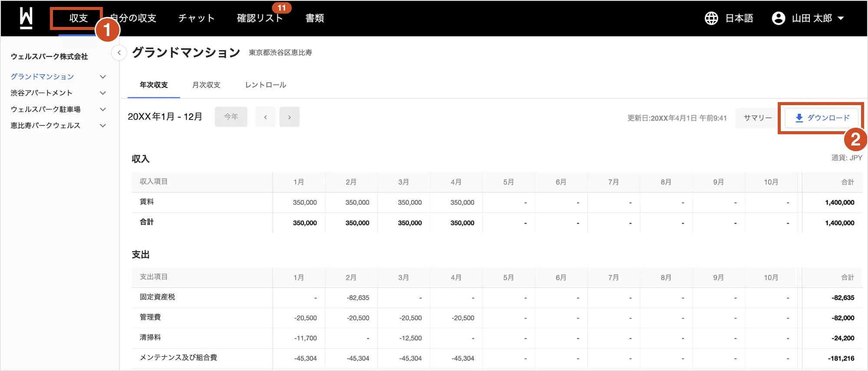Open the globe language selector icon

pyautogui.click(x=711, y=18)
